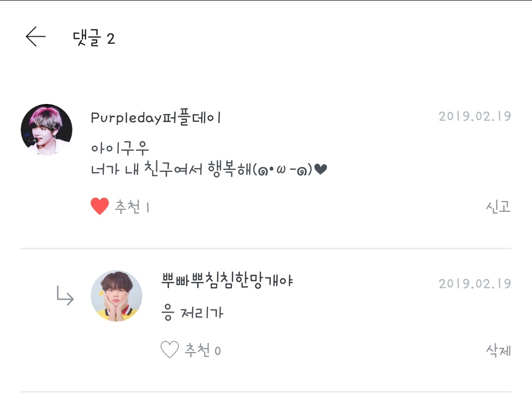Open the Purpleday퍼플데이 username link
The image size is (532, 399).
point(156,118)
